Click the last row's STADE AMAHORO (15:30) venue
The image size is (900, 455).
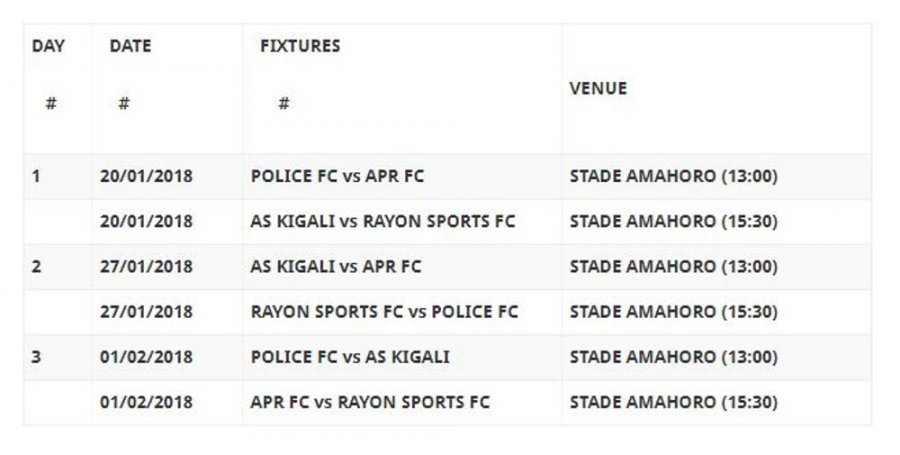click(x=673, y=402)
